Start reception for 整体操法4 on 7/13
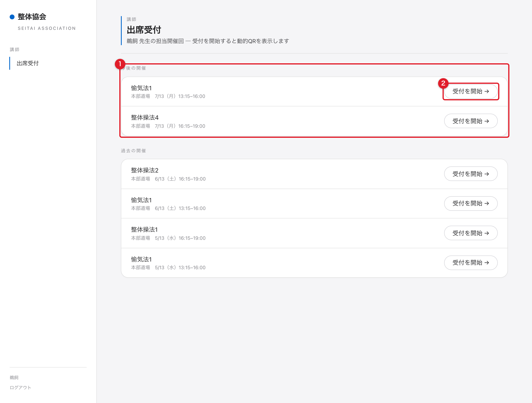Image resolution: width=532 pixels, height=403 pixels. tap(471, 121)
